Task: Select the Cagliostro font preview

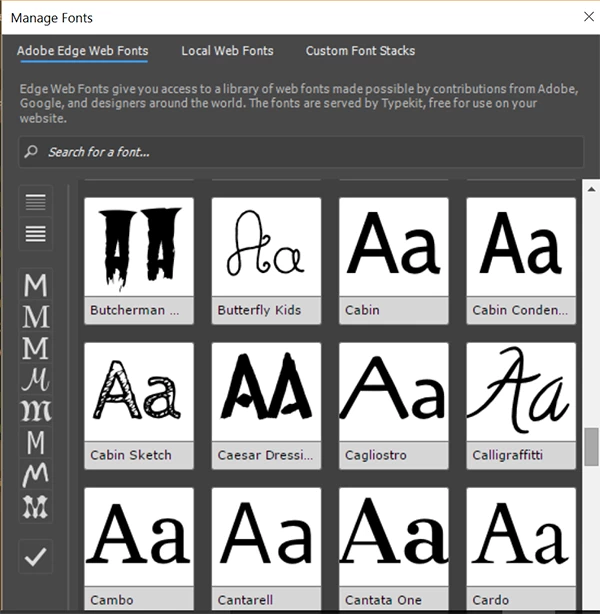Action: 394,392
